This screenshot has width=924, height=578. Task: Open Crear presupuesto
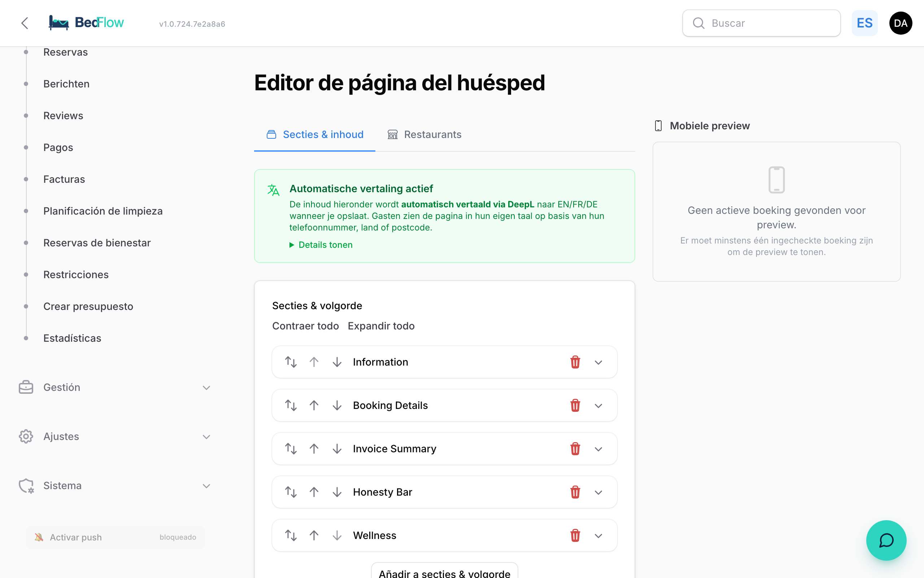pyautogui.click(x=88, y=306)
